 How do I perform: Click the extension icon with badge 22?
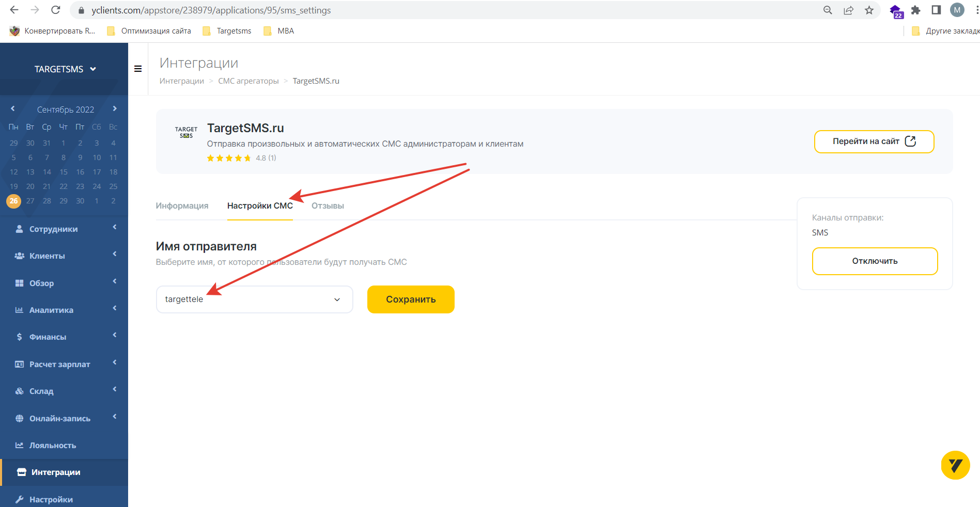coord(896,11)
